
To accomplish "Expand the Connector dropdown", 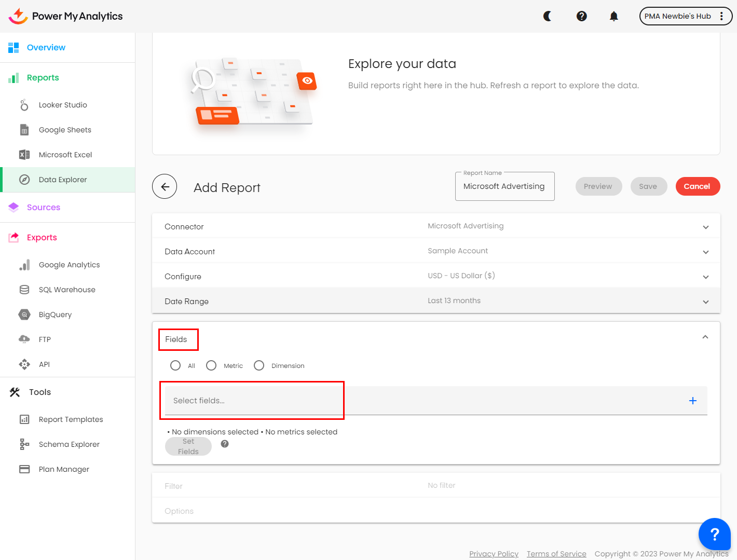I will pos(705,227).
